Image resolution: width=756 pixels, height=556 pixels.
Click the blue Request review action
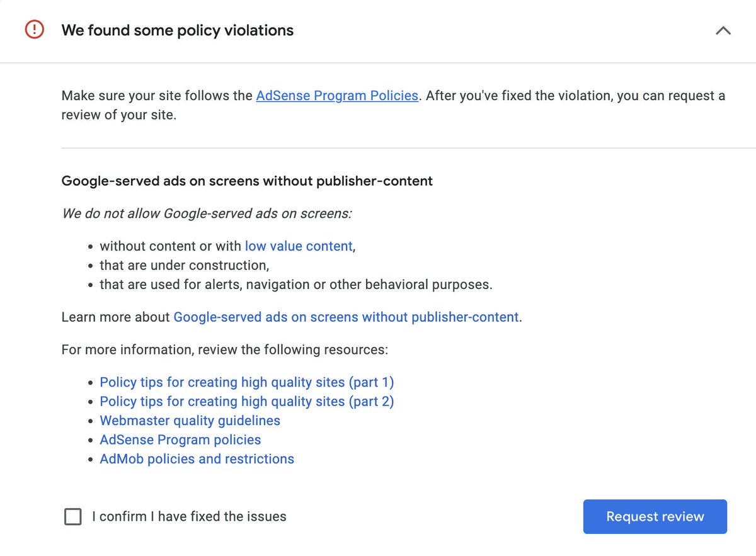coord(655,516)
